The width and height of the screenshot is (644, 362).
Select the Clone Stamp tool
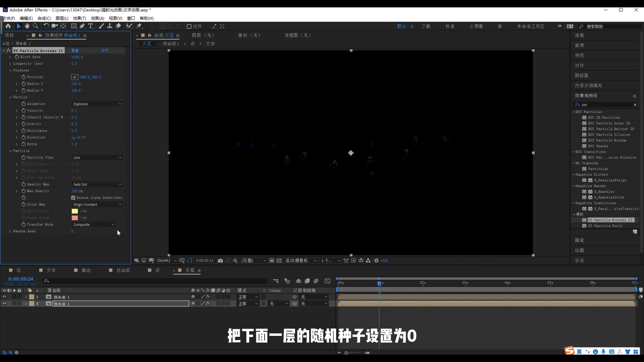110,26
